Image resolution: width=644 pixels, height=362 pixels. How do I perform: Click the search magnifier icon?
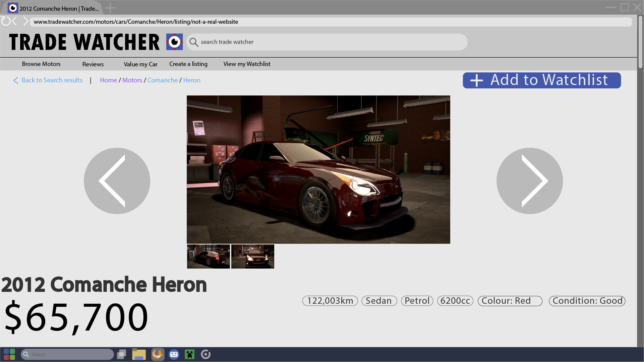[194, 42]
